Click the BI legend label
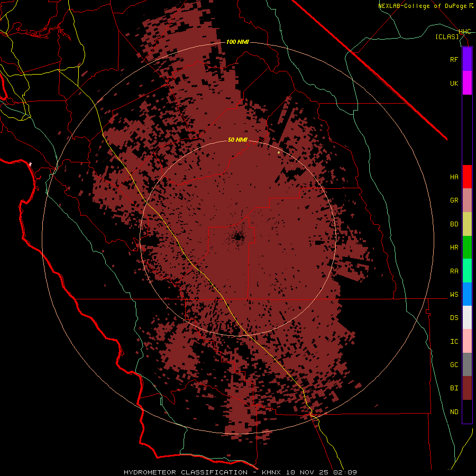The image size is (476, 476). tap(454, 388)
